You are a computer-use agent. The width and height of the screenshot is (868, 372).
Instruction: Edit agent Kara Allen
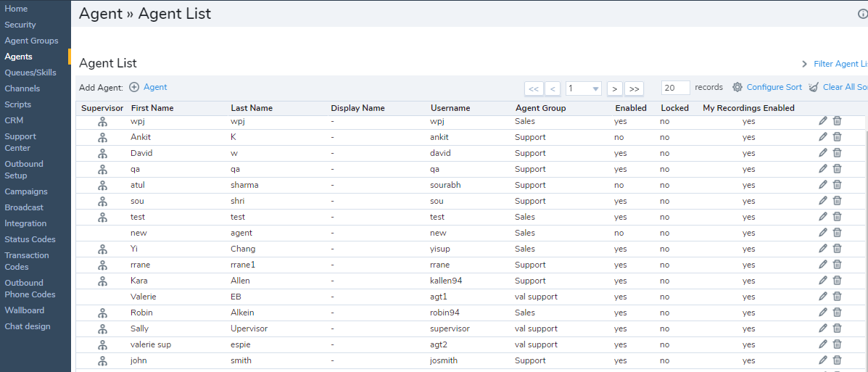click(x=822, y=281)
